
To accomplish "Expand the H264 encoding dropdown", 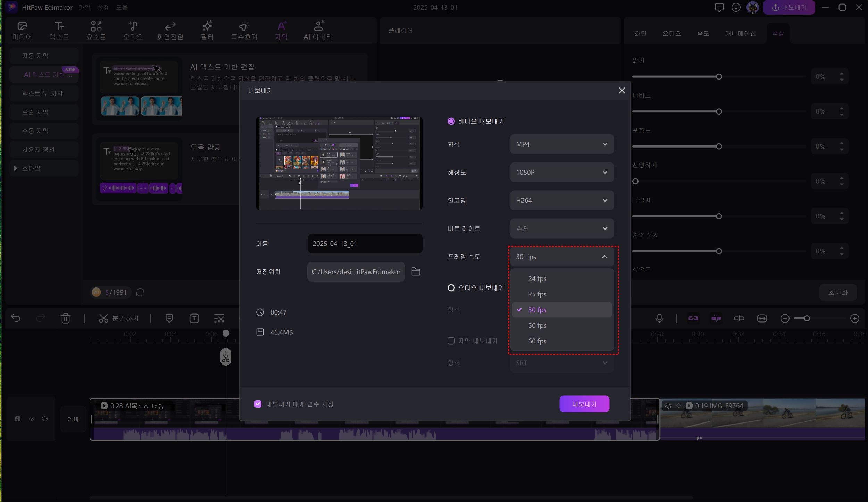I will [561, 200].
